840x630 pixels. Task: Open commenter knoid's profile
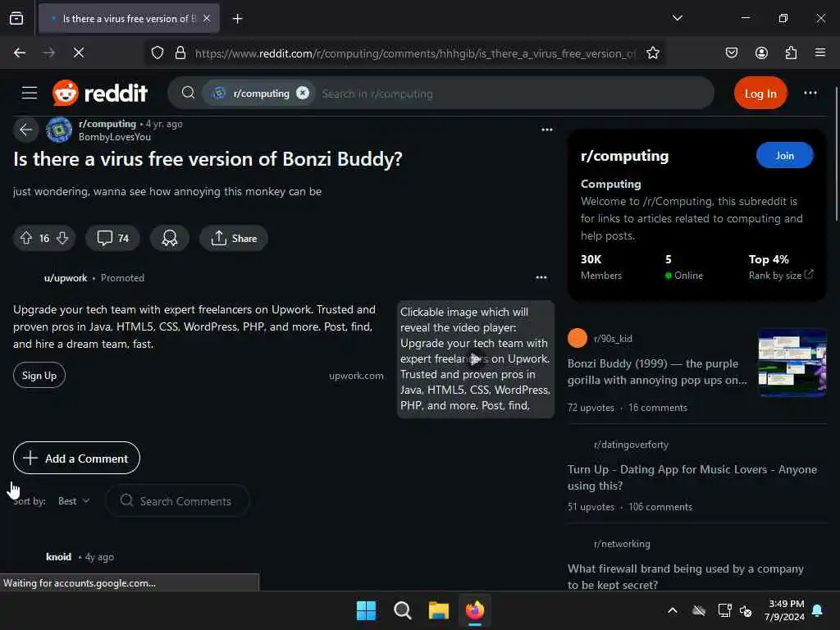(58, 557)
